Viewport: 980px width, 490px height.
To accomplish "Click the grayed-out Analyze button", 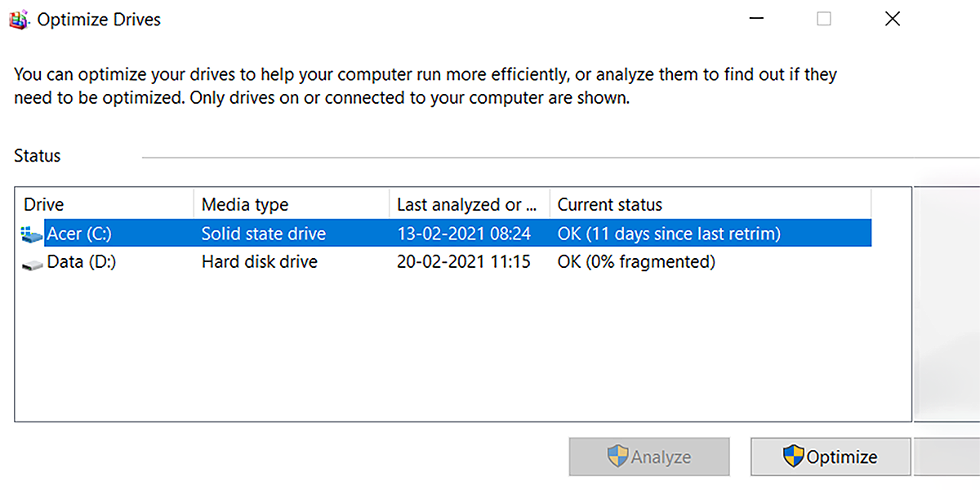I will (x=649, y=457).
